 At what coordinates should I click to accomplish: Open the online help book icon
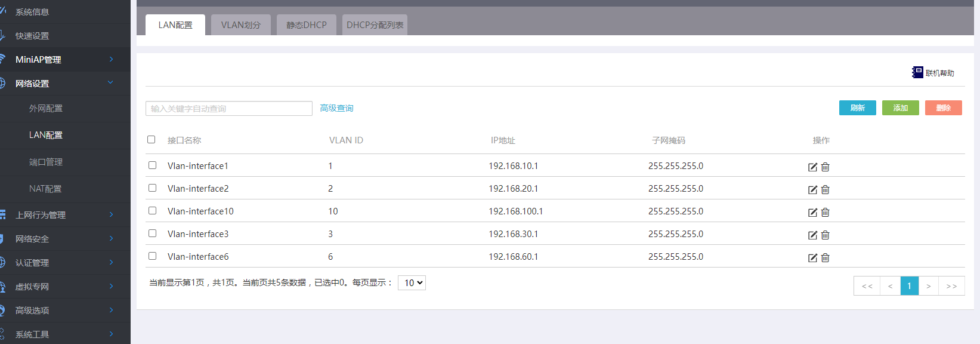tap(917, 72)
